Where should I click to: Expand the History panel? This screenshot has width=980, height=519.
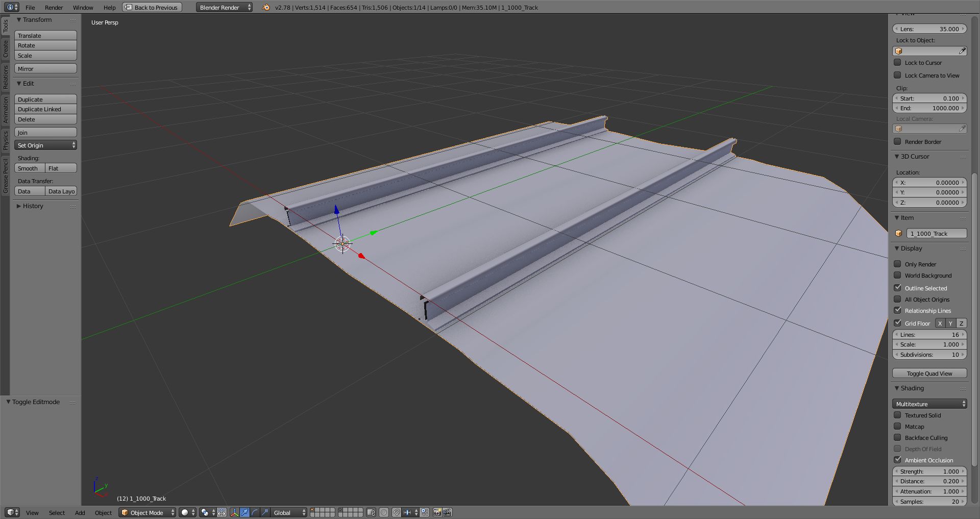tap(19, 206)
